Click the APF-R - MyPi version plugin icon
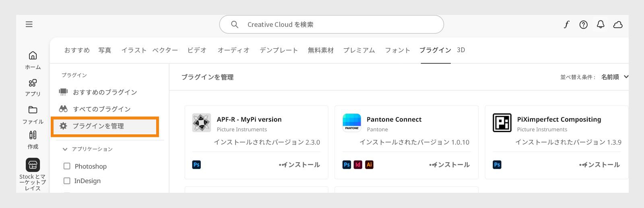 [202, 122]
